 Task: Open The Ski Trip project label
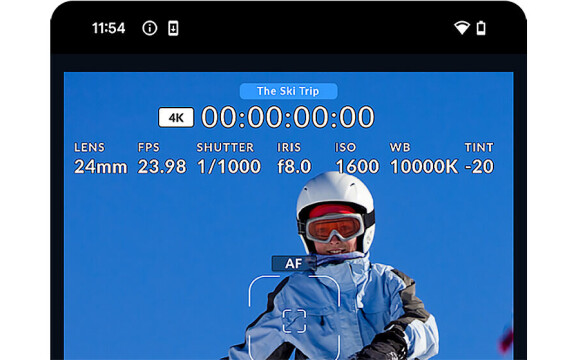click(x=288, y=91)
